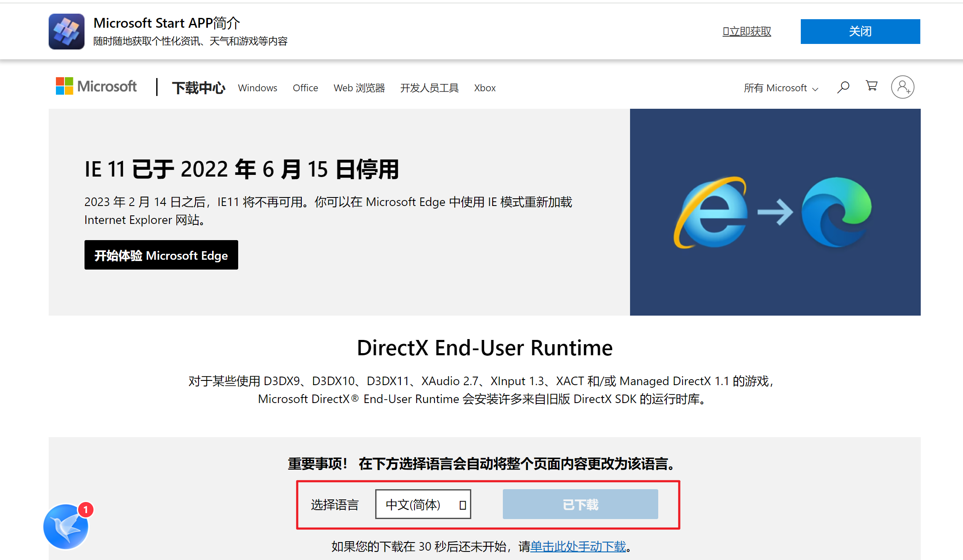963x560 pixels.
Task: Open the Web 浏览器 menu item
Action: [359, 88]
